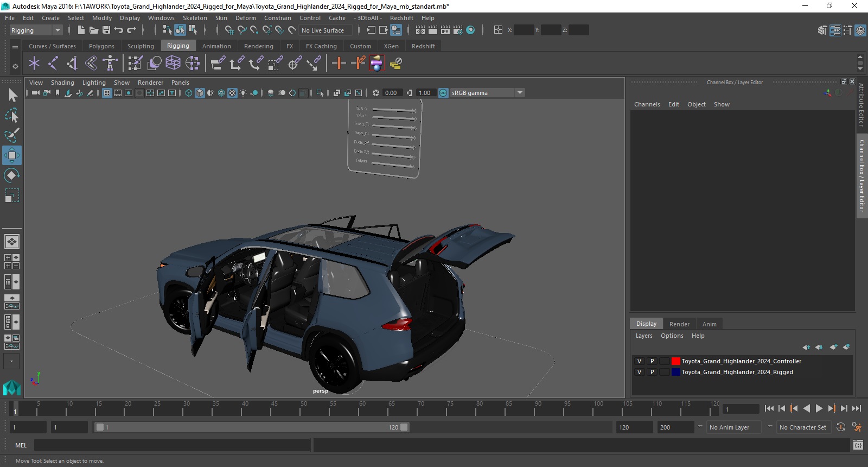Toggle playback P for Toyota_Grand_Highlander_2024_Rigged layer
Viewport: 868px width, 467px height.
pyautogui.click(x=652, y=372)
